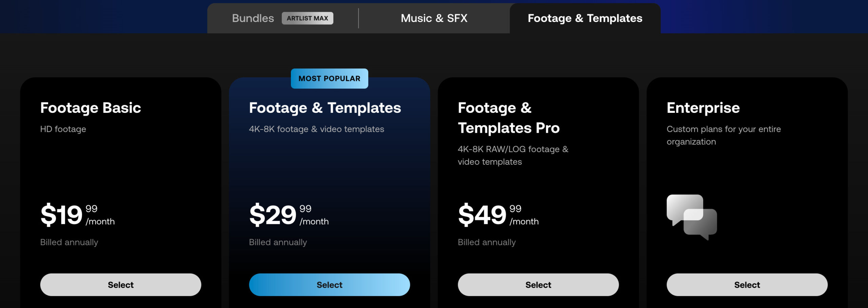Viewport: 868px width, 308px height.
Task: Select the Footage Basic plan
Action: 121,285
